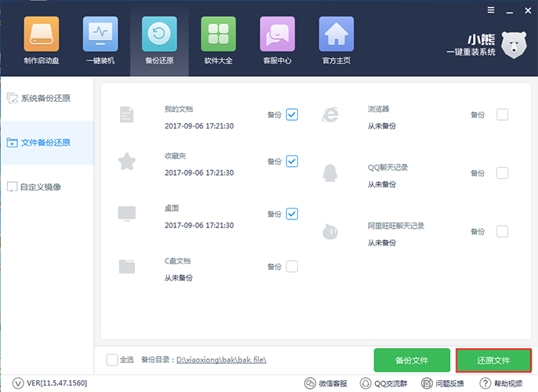
Task: Go to 官方主页 official homepage
Action: pyautogui.click(x=336, y=41)
